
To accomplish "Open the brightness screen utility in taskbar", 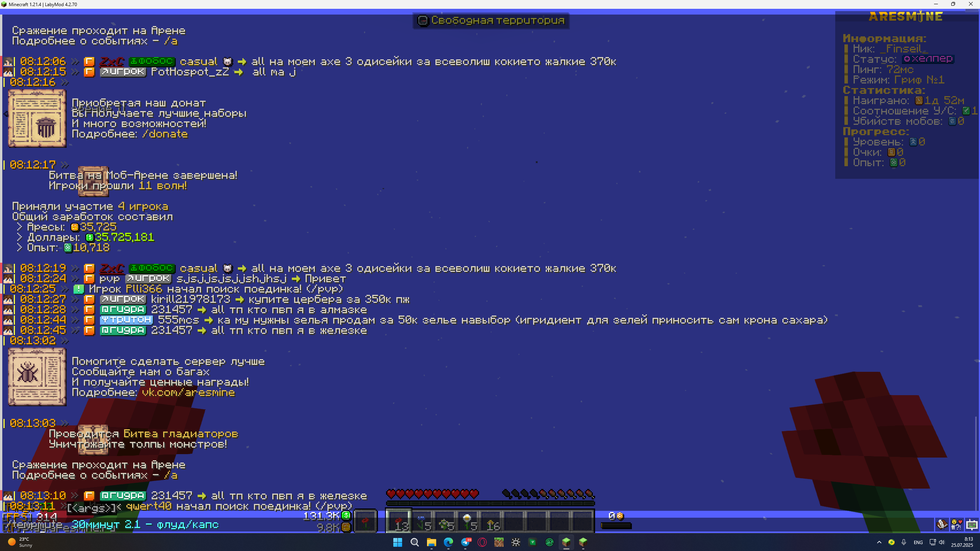I will click(516, 542).
